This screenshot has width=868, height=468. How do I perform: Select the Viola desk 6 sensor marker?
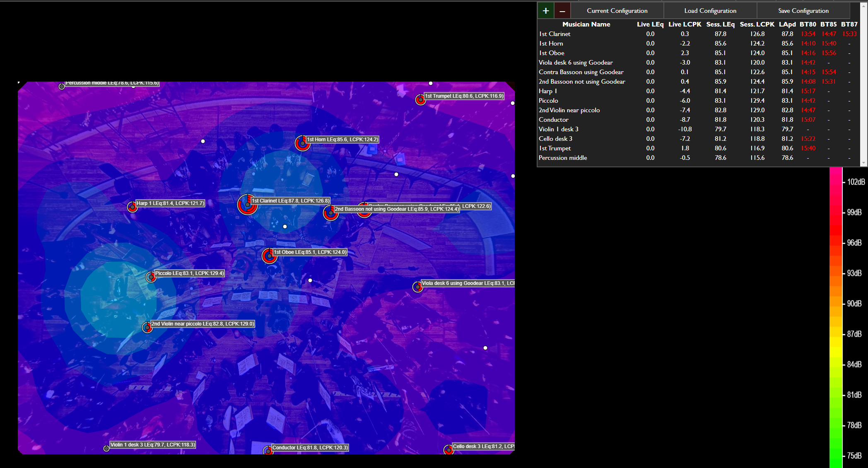(417, 287)
